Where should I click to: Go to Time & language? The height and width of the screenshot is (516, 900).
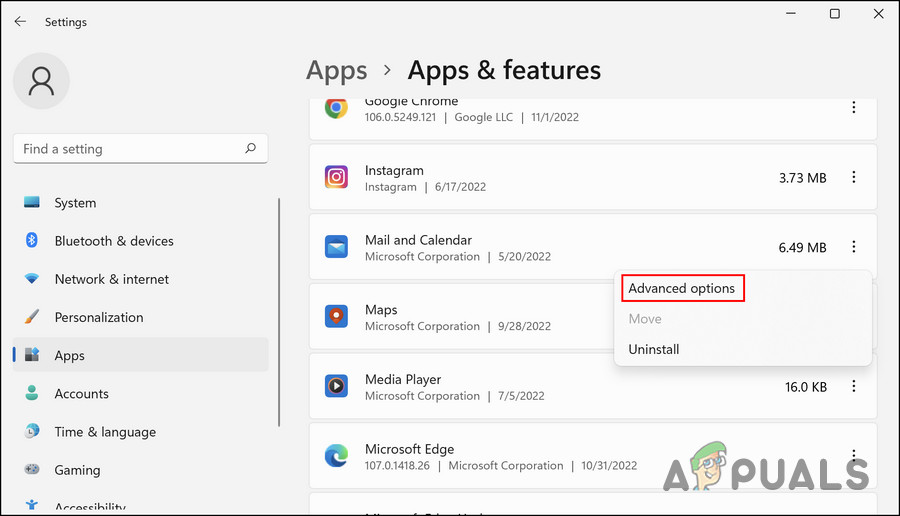click(x=141, y=432)
